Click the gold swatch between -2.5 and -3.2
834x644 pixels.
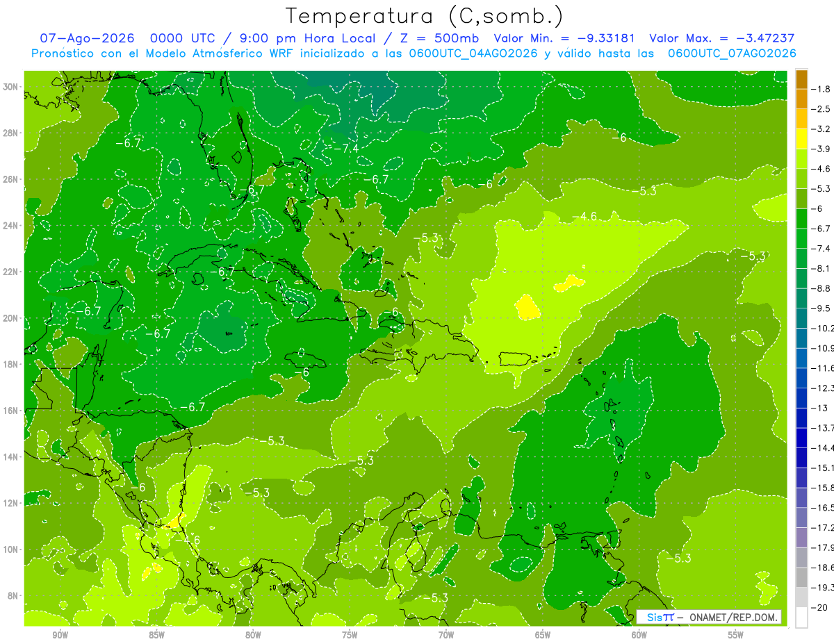pyautogui.click(x=801, y=119)
